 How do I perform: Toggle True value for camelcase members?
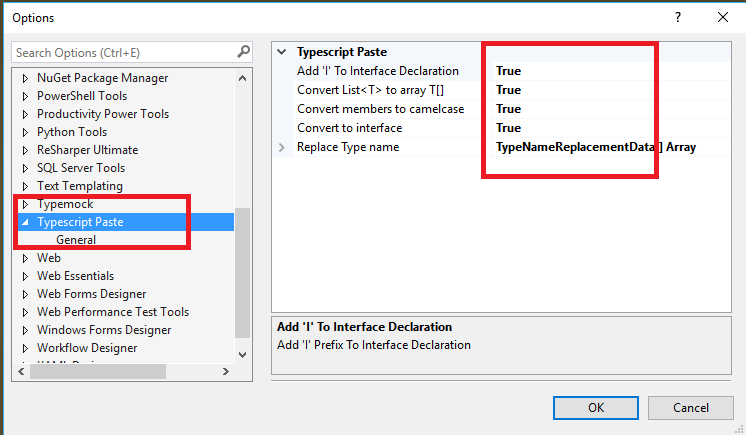tap(508, 109)
